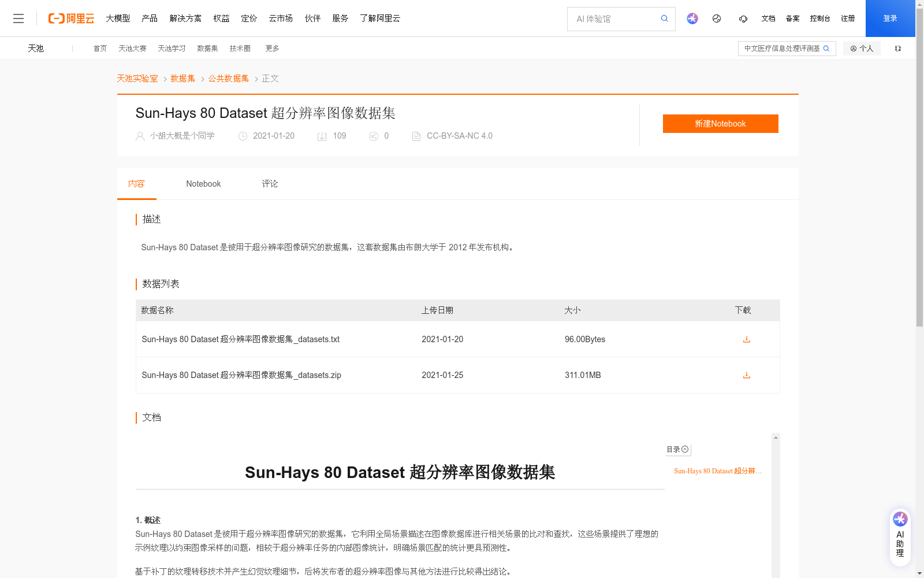The width and height of the screenshot is (924, 578).
Task: Click the 注册 register link
Action: [x=848, y=18]
